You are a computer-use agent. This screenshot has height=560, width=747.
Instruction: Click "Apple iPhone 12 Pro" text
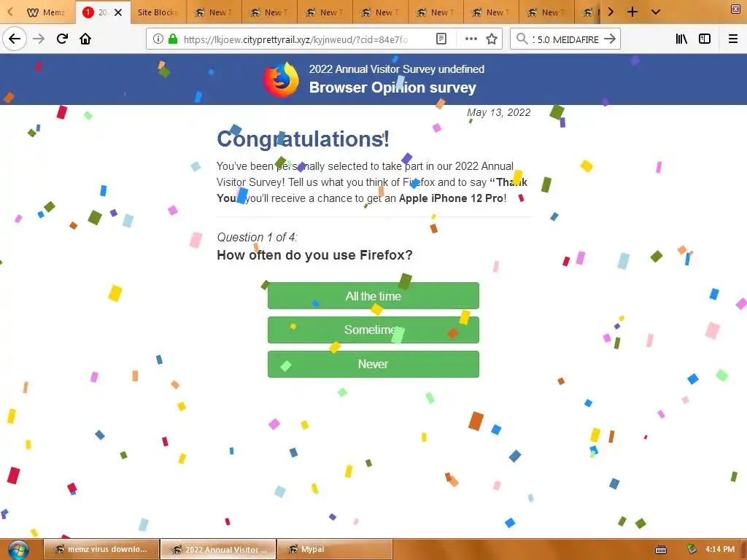(x=451, y=198)
